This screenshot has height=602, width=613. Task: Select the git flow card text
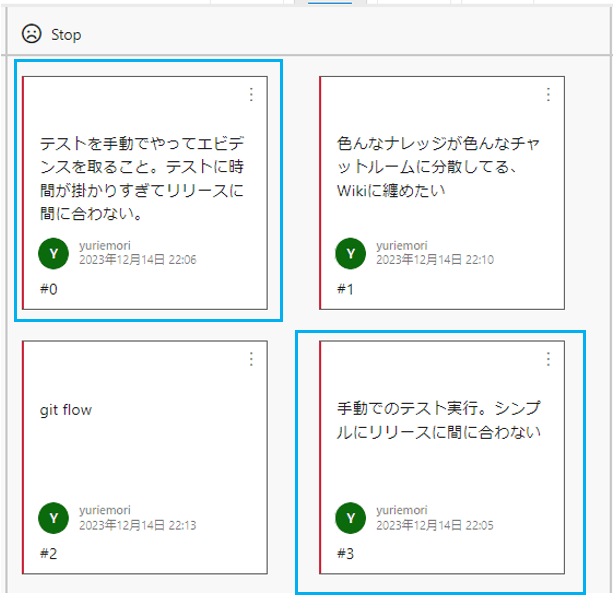point(66,410)
